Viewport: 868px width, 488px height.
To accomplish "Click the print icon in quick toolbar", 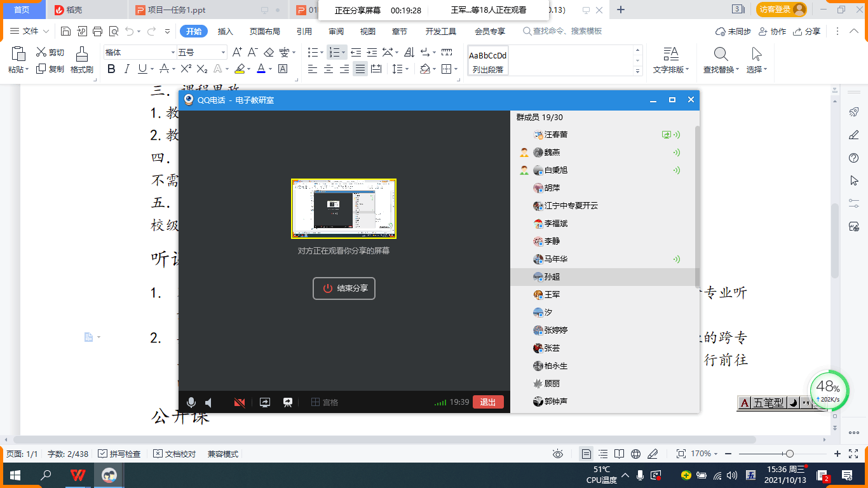I will tap(97, 31).
